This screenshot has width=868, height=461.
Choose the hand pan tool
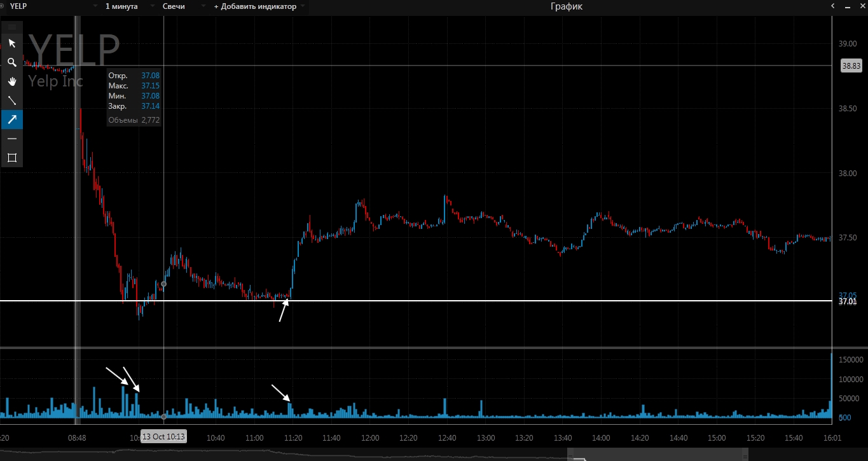click(11, 81)
